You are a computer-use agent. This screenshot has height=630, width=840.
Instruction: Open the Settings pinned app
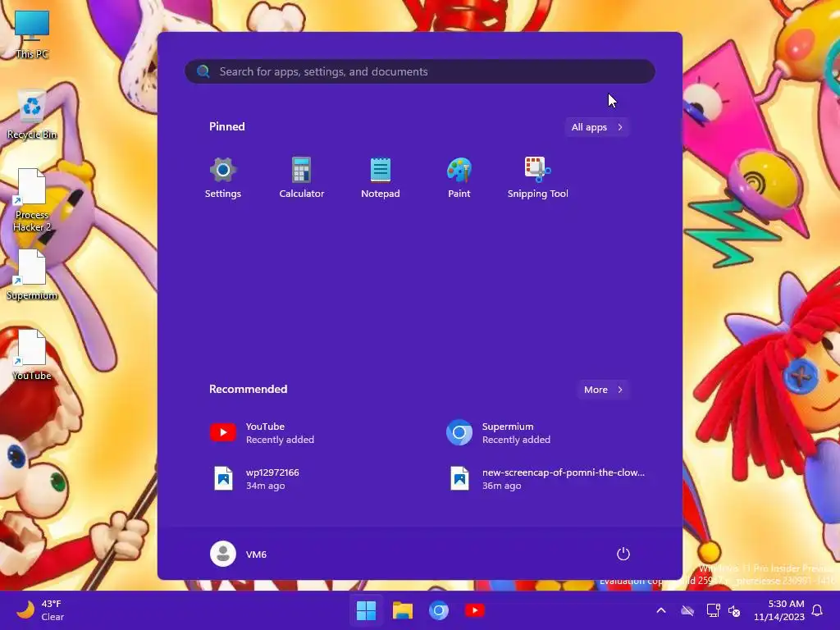[x=223, y=178]
